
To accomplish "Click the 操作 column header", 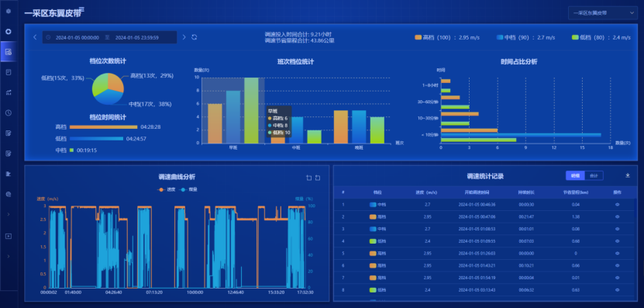I will (617, 192).
